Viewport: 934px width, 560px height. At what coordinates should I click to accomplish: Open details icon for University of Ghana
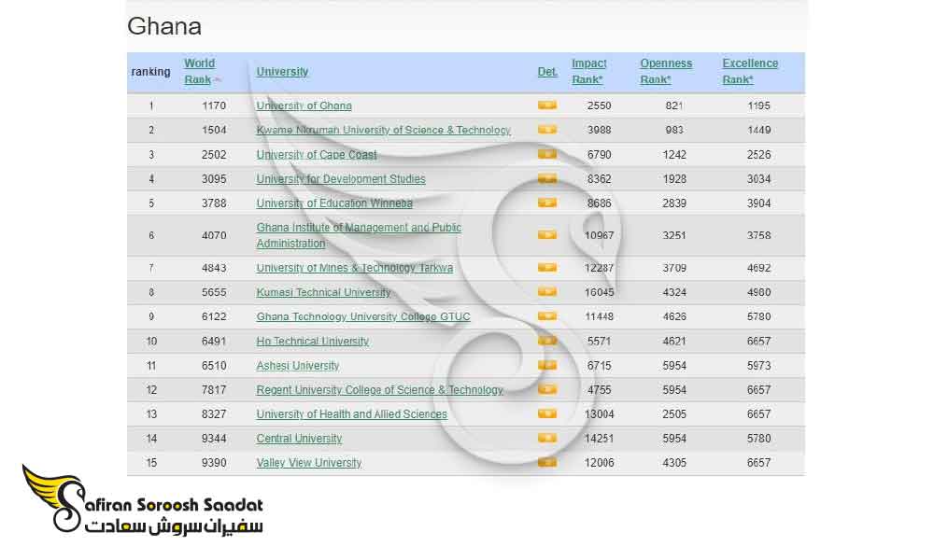pos(546,105)
